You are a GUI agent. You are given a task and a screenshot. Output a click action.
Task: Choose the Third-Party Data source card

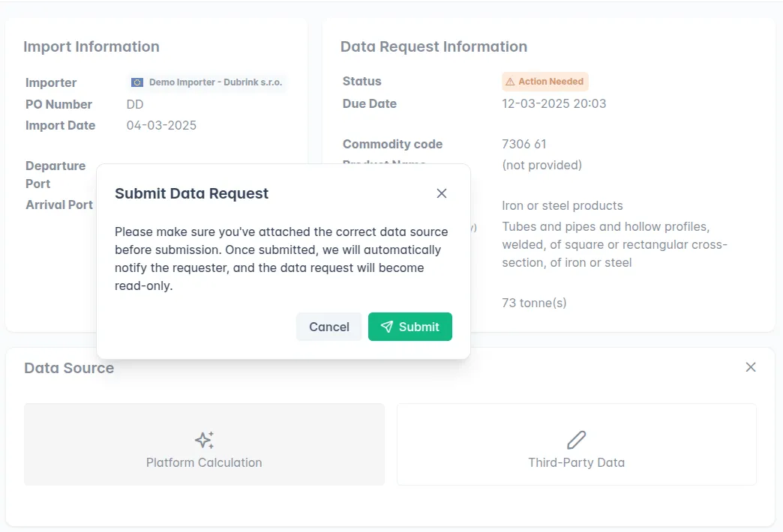(x=576, y=444)
